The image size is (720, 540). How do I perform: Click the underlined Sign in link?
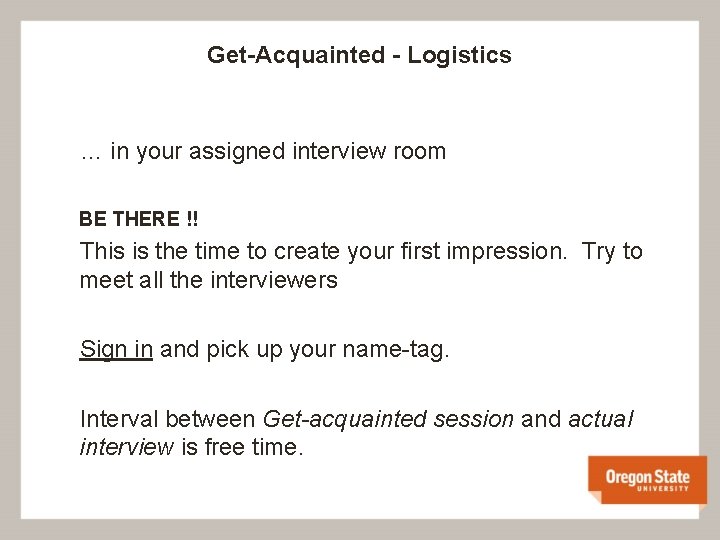(x=116, y=349)
